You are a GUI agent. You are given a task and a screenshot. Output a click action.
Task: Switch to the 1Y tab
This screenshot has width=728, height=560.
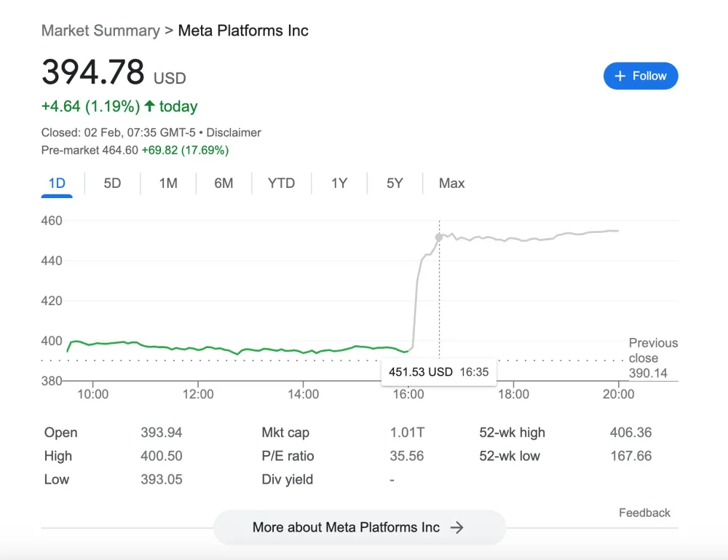point(339,184)
